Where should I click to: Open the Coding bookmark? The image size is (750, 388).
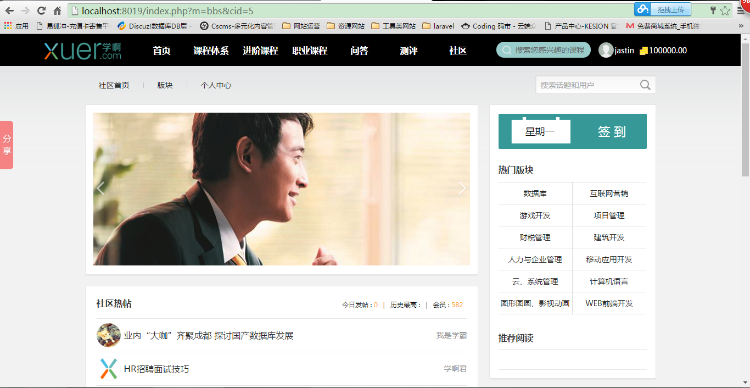coord(498,26)
